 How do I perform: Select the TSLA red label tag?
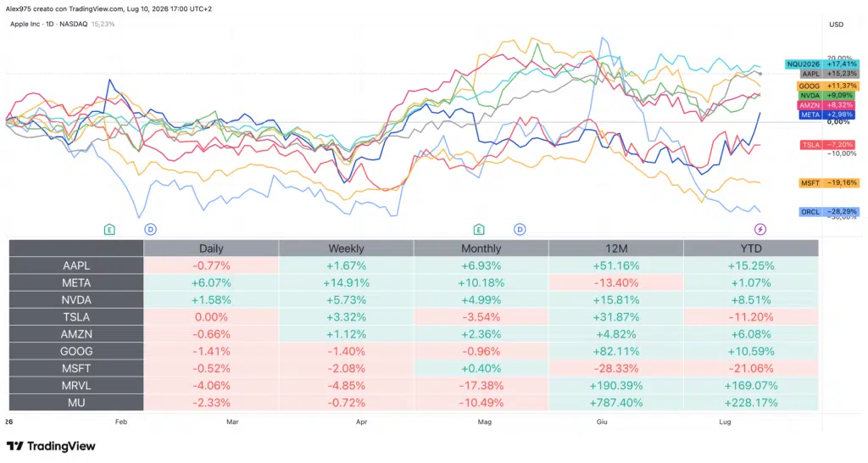[x=827, y=144]
